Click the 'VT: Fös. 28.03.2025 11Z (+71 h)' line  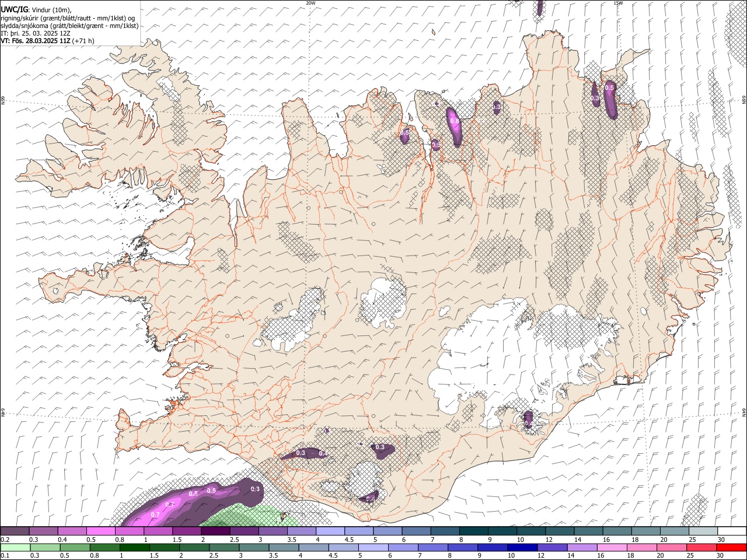(x=47, y=41)
